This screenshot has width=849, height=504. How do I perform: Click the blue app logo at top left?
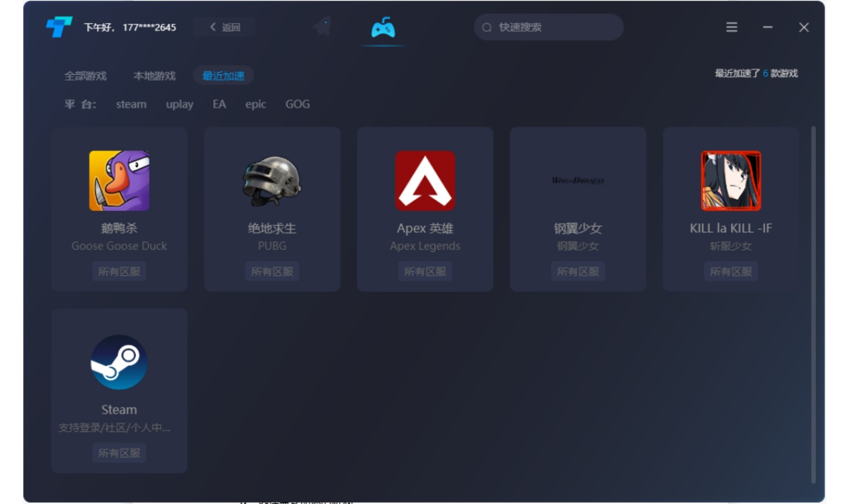[59, 27]
